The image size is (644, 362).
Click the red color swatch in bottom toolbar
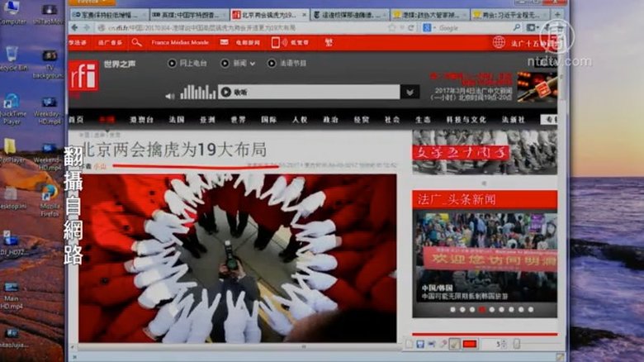(x=470, y=344)
